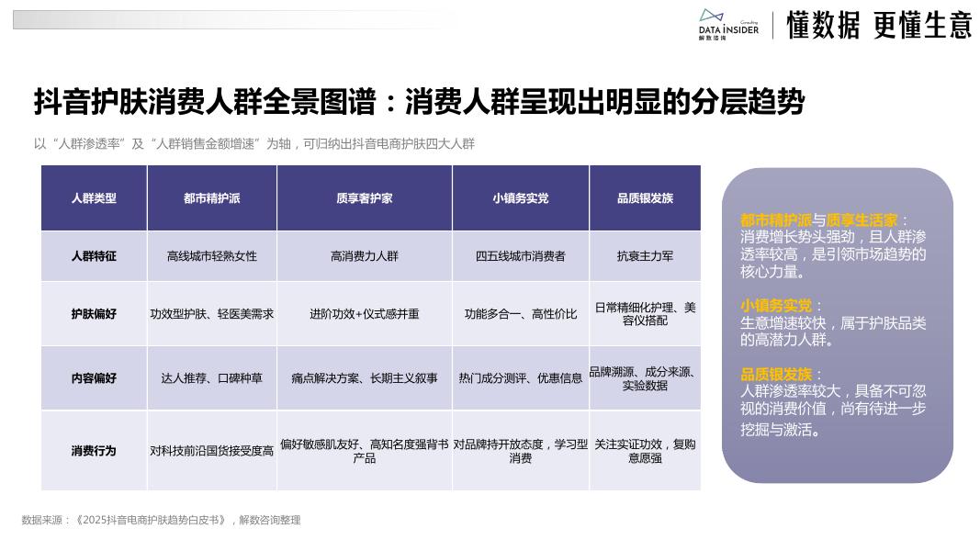Click the cell '达人推荐、口碑种草'
980x551 pixels.
[212, 378]
